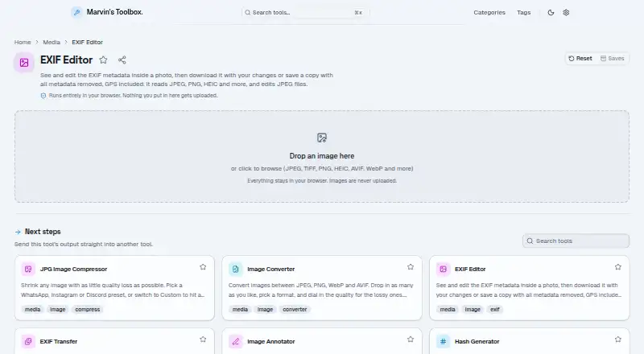Star the JPG Image Compressor card
Image resolution: width=644 pixels, height=354 pixels.
pyautogui.click(x=203, y=267)
